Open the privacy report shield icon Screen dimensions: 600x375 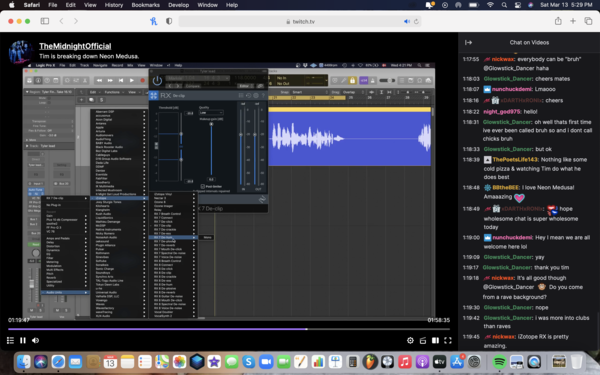[x=169, y=21]
